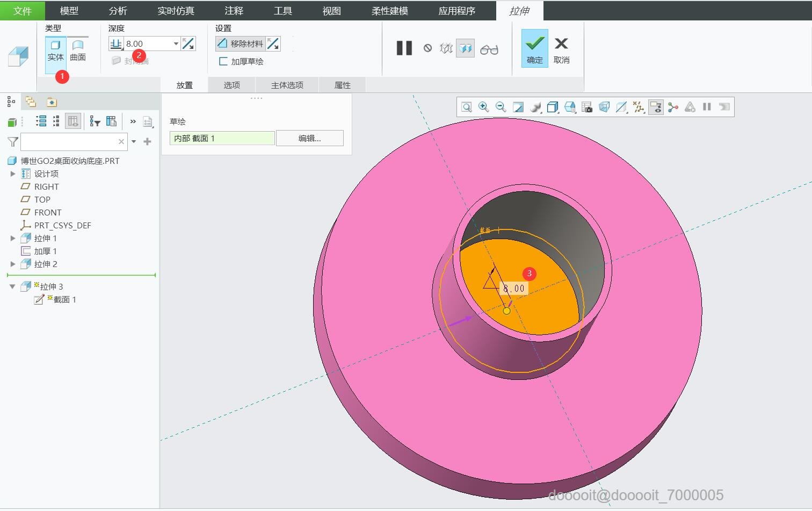Click the Refit view icon
The width and height of the screenshot is (812, 511).
(466, 107)
